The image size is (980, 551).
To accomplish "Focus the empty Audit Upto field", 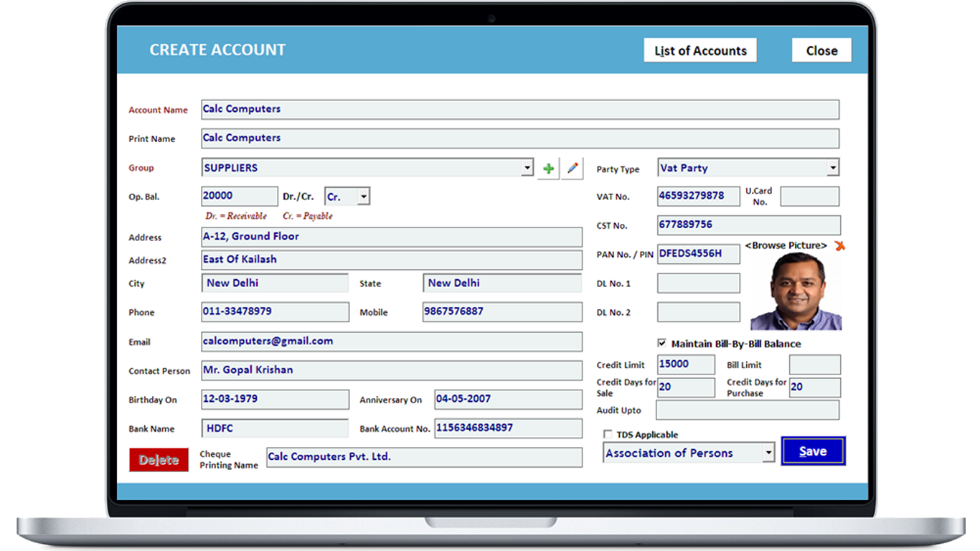I will click(747, 410).
